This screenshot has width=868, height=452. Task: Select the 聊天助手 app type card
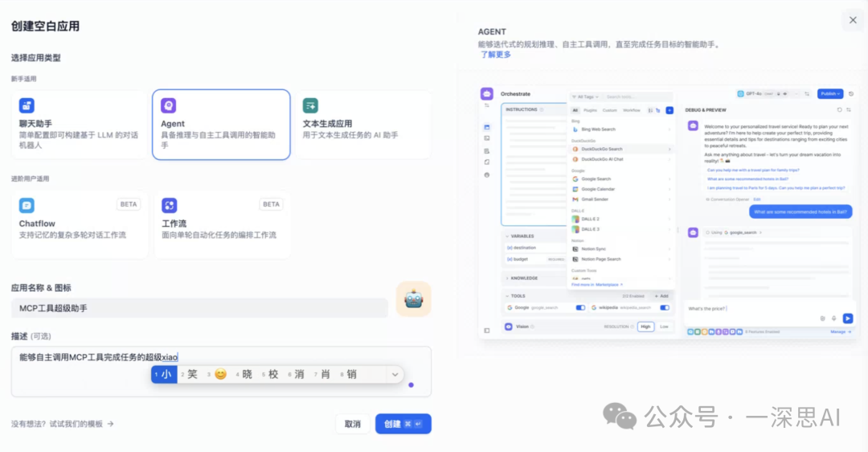(79, 125)
